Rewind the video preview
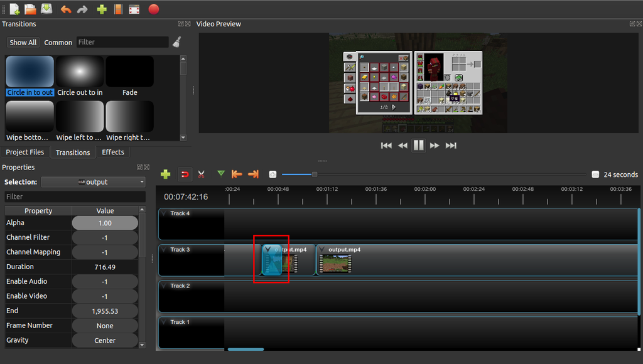 403,146
